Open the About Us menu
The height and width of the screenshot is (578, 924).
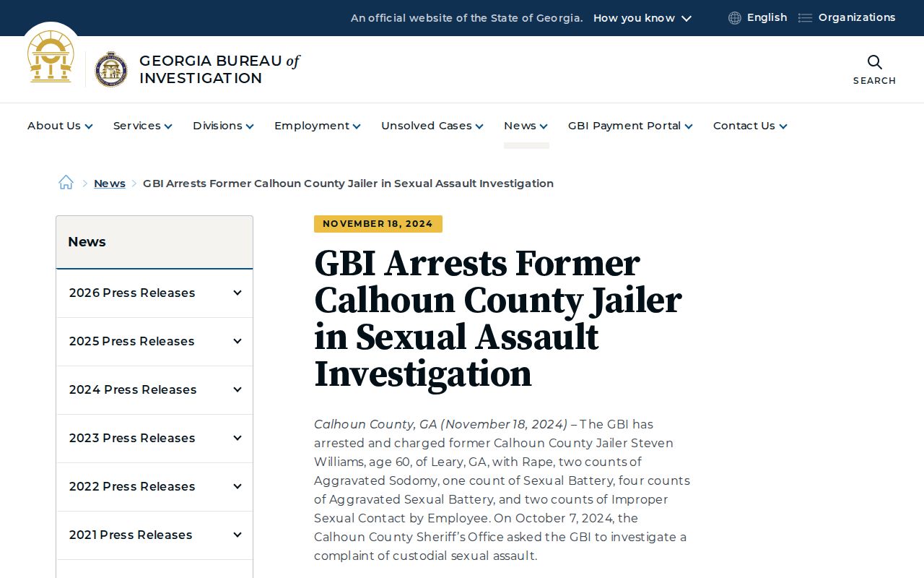[60, 126]
